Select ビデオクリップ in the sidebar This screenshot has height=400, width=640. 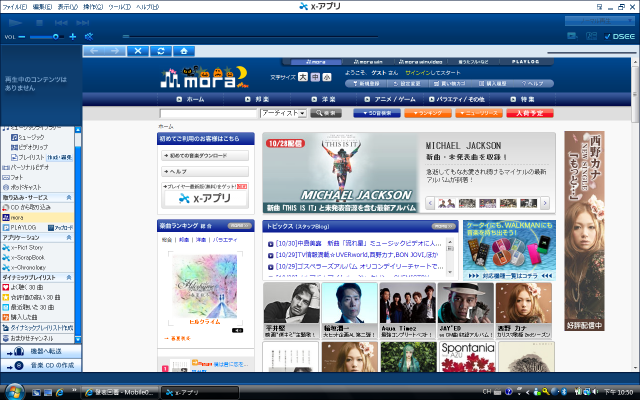pos(29,147)
